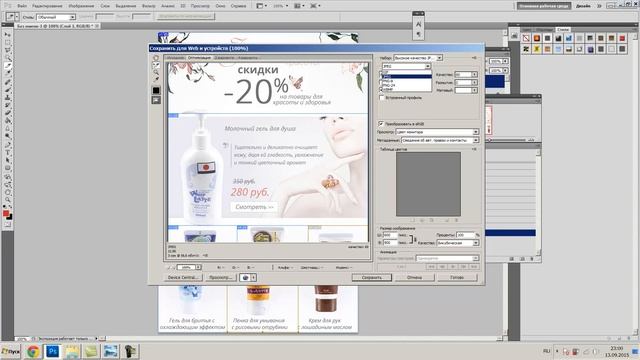Open the Optimize menu icon next to preset
This screenshot has width=640, height=360.
tap(474, 58)
